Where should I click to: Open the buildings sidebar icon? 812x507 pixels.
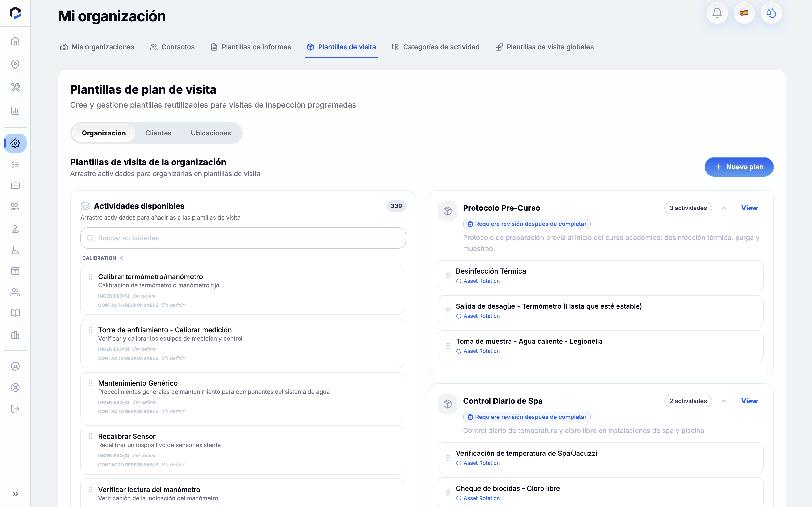pos(15,335)
